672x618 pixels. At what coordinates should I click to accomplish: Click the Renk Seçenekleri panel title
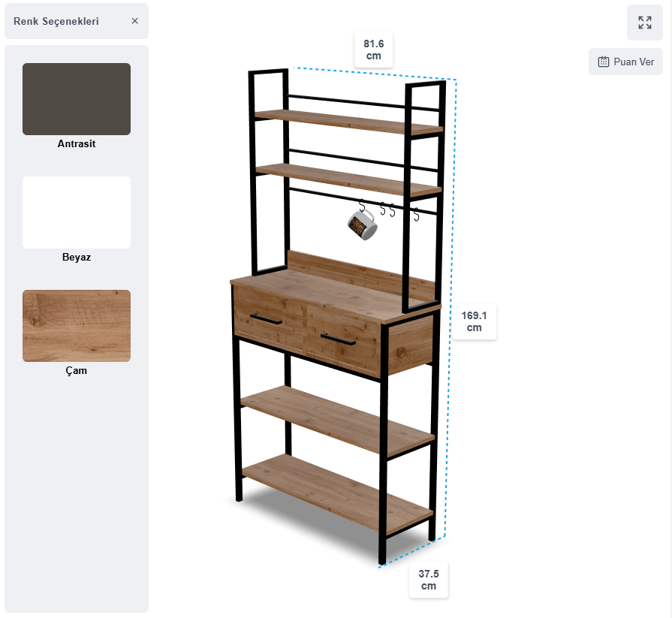(56, 21)
